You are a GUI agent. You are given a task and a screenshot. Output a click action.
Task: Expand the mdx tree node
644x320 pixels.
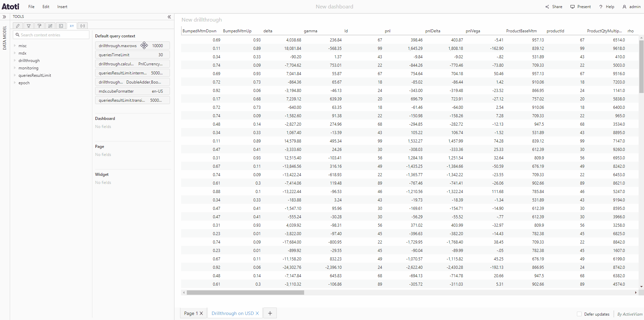[15, 53]
